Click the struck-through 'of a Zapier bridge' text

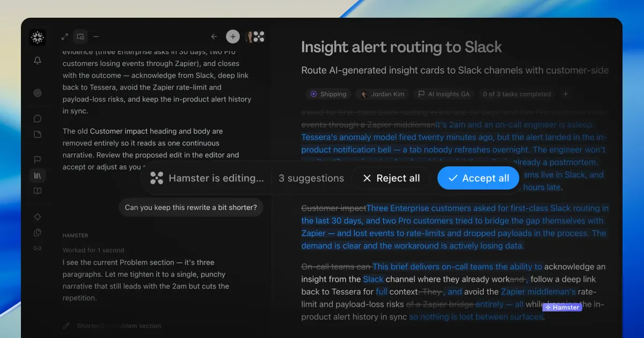click(440, 304)
